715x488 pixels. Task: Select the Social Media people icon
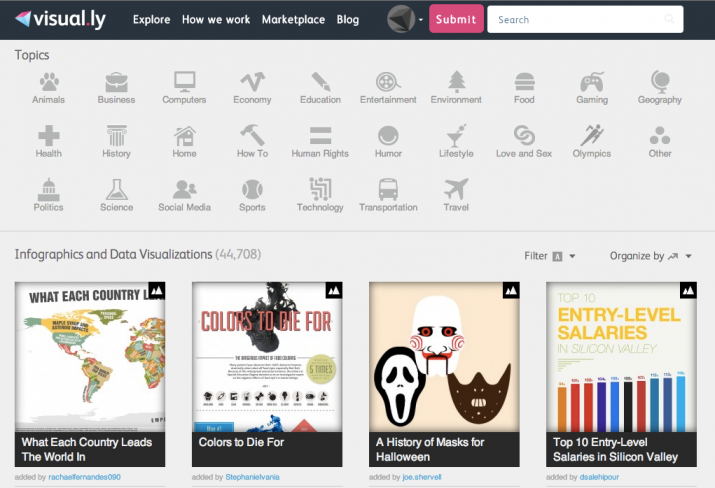tap(184, 189)
